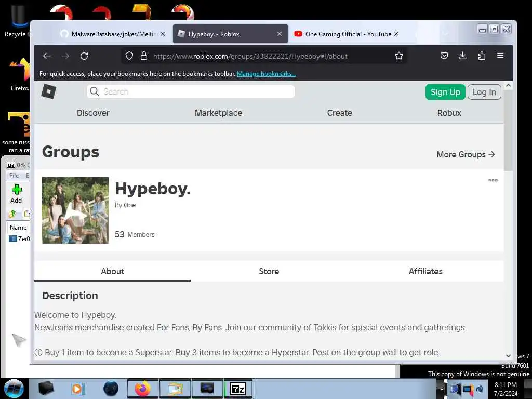532x399 pixels.
Task: Open the Firefox extensions menu
Action: pos(482,56)
